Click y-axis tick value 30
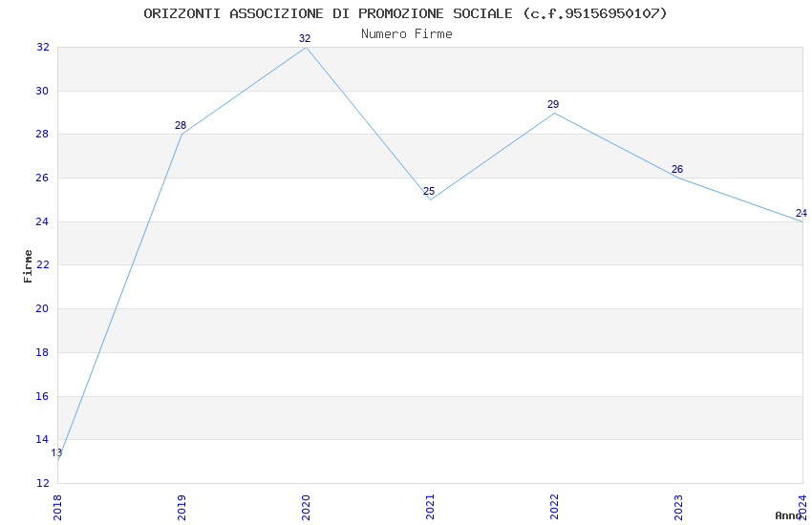 click(42, 91)
